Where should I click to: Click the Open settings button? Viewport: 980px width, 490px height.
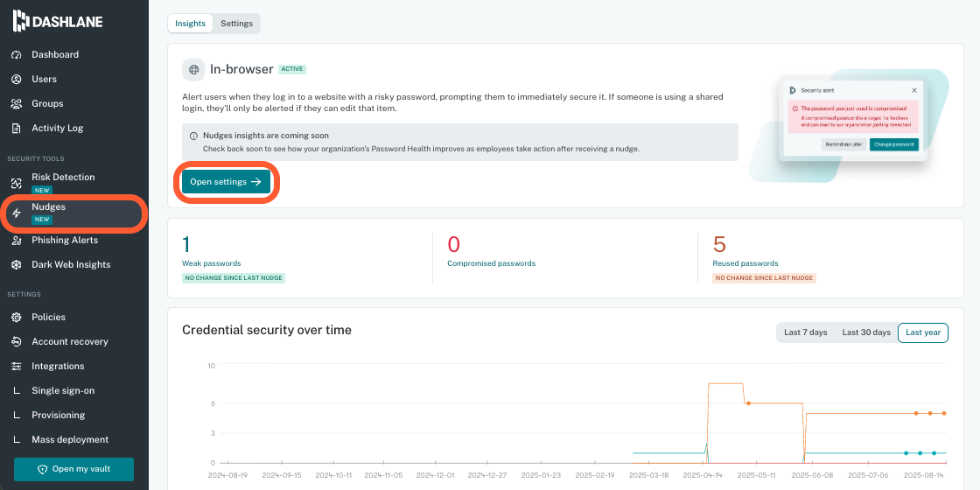227,182
